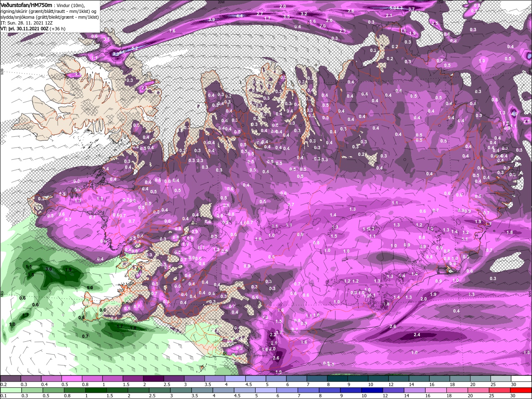Image resolution: width=532 pixels, height=399 pixels.
Task: Pick the dark teal swatch between 8 and 9
Action: click(337, 379)
